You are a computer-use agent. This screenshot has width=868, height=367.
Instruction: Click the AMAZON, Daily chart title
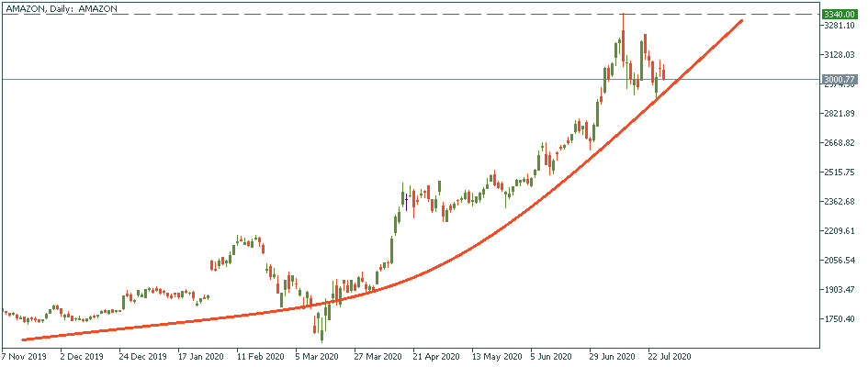pyautogui.click(x=61, y=7)
